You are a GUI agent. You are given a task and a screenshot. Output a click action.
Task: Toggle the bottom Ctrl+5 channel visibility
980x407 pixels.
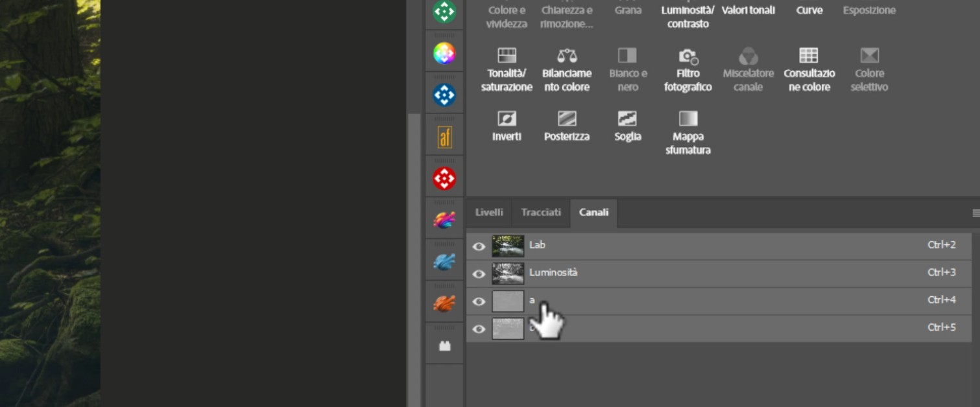pyautogui.click(x=479, y=329)
